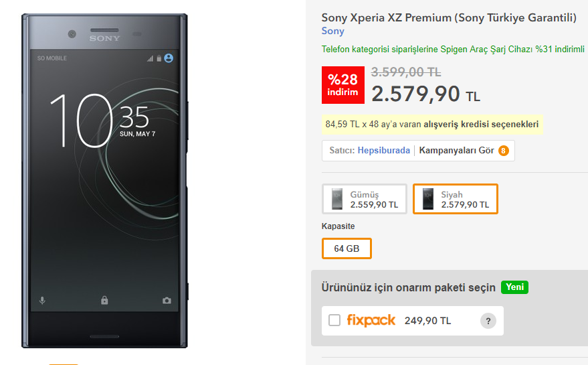Image resolution: width=588 pixels, height=365 pixels.
Task: Click the orange fixpack logo
Action: 371,321
